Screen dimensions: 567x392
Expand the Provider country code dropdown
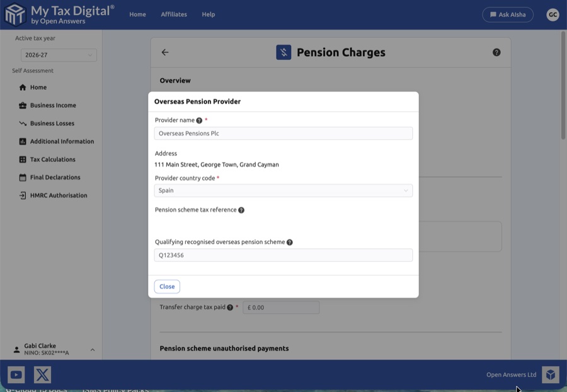click(283, 190)
